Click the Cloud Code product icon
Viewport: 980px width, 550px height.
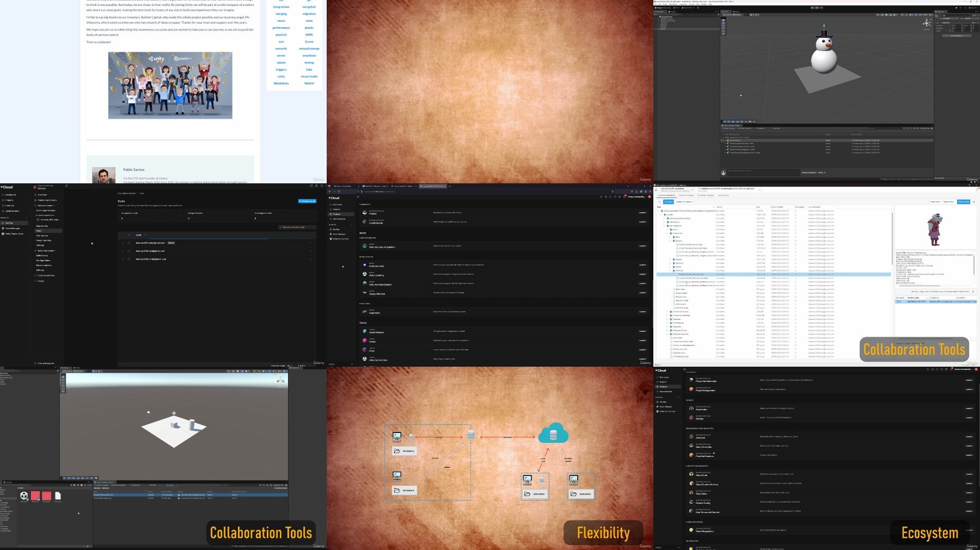click(x=691, y=474)
